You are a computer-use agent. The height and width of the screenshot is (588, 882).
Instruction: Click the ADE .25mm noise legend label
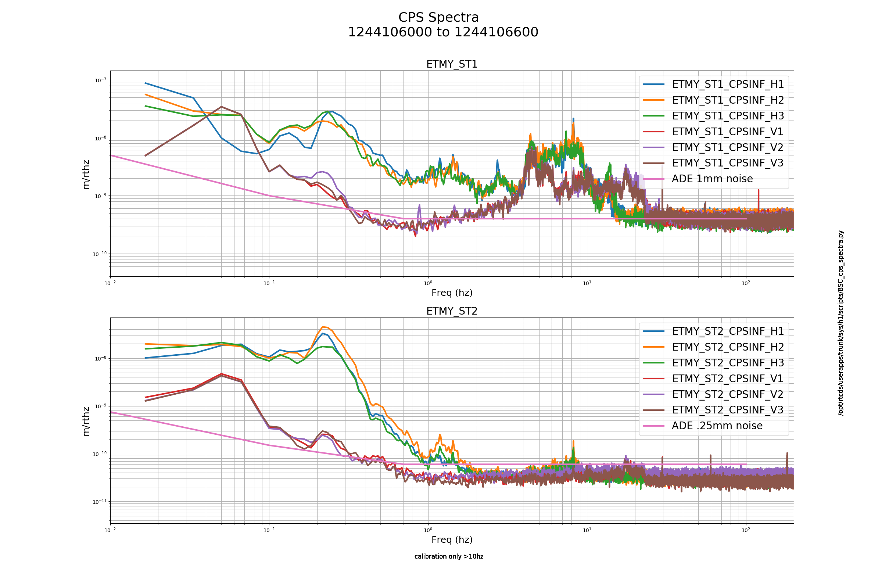point(717,426)
